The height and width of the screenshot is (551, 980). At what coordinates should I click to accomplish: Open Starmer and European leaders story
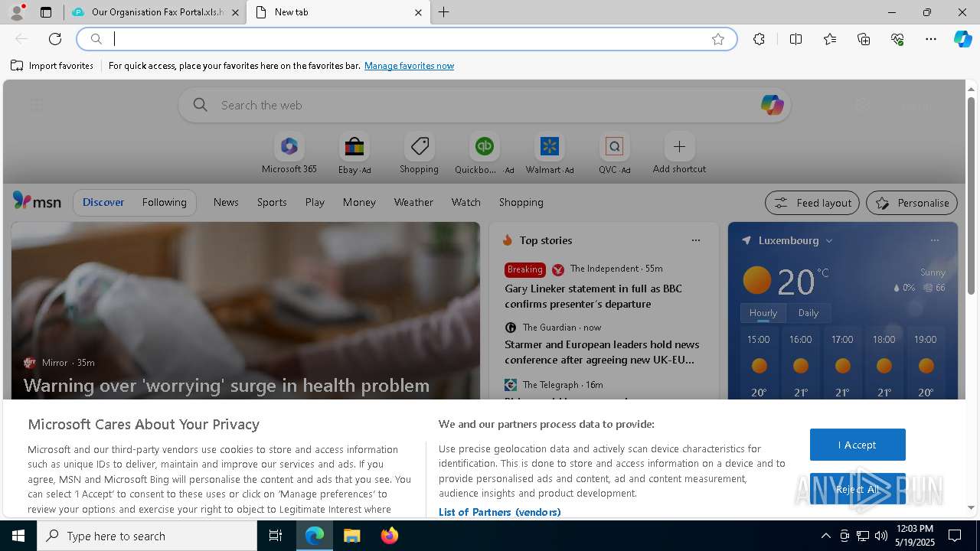(x=602, y=352)
